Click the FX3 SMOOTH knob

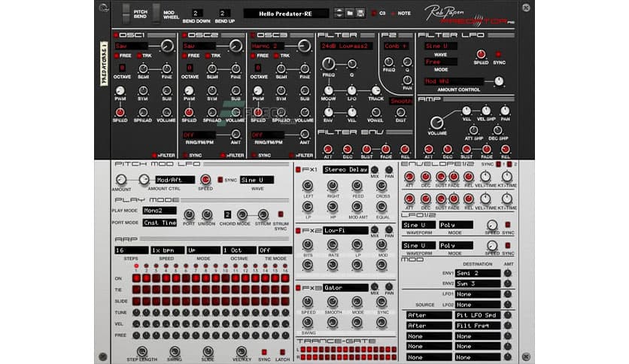(x=332, y=302)
